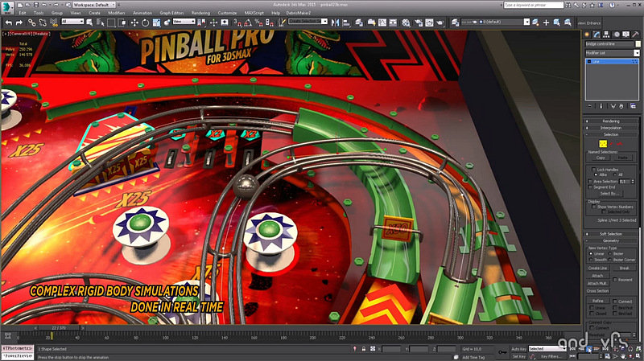Enable the Segment End checkbox

590,187
